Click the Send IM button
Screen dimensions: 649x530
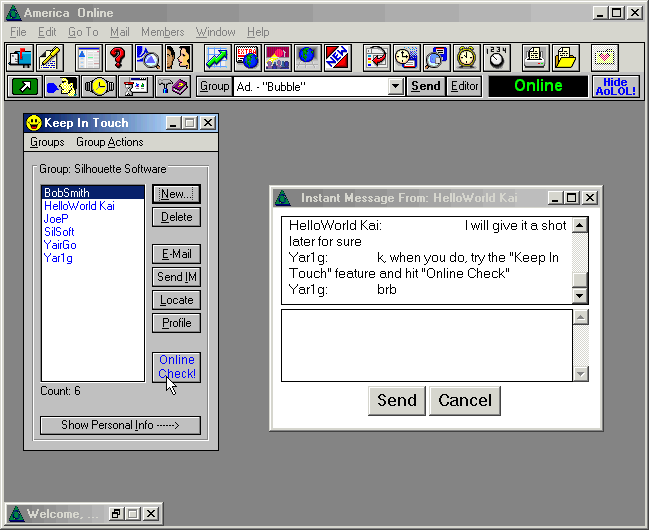tap(176, 277)
